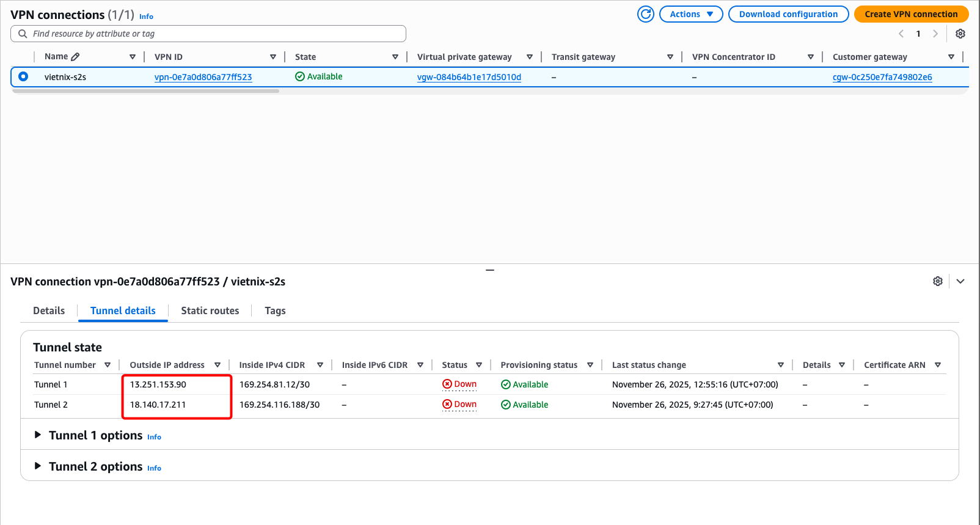This screenshot has height=525, width=980.
Task: Go to previous page arrow in pagination
Action: (901, 34)
